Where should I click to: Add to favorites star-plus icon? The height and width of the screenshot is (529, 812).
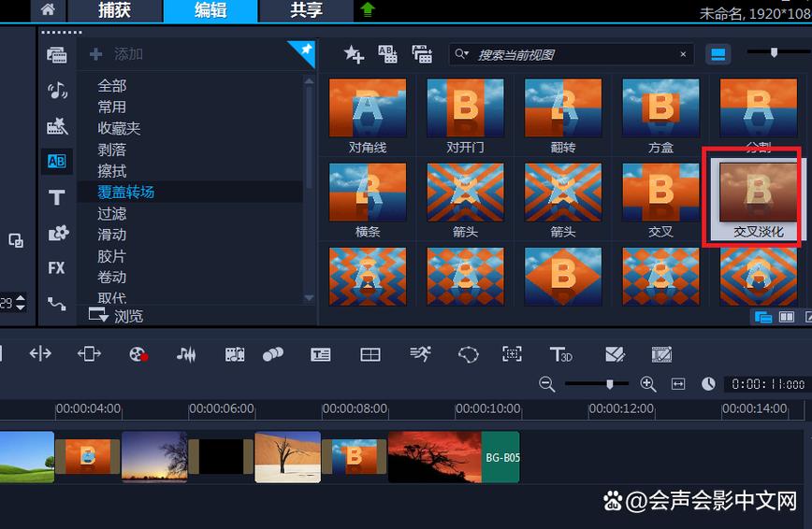click(354, 54)
